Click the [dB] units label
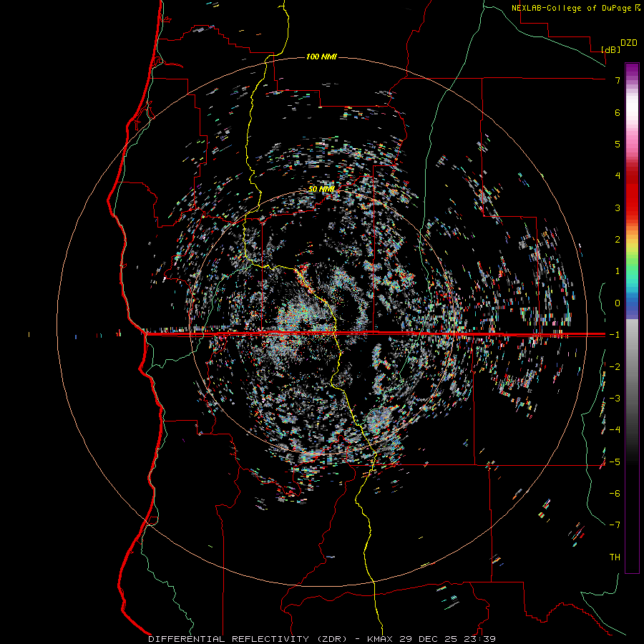Screen dimensions: 644x644 pyautogui.click(x=611, y=49)
